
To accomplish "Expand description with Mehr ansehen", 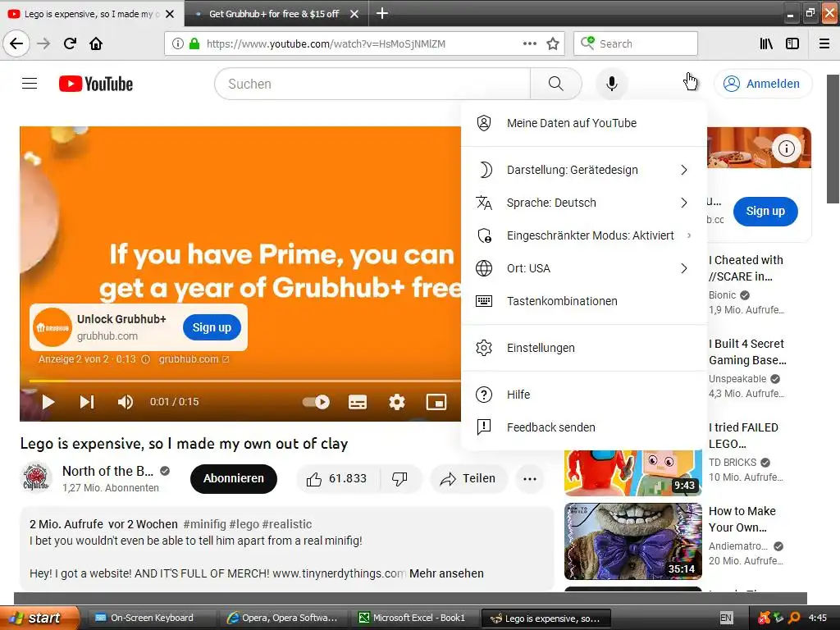I will tap(446, 573).
